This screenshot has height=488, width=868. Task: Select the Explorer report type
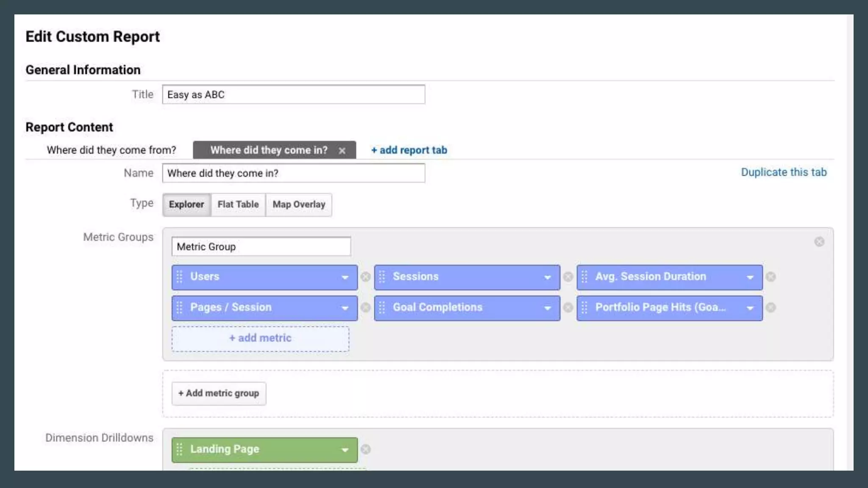coord(186,205)
